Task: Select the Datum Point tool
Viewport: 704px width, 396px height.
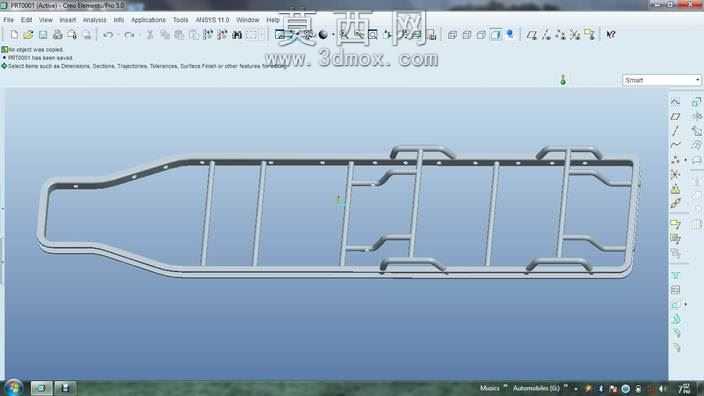Action: coord(675,160)
